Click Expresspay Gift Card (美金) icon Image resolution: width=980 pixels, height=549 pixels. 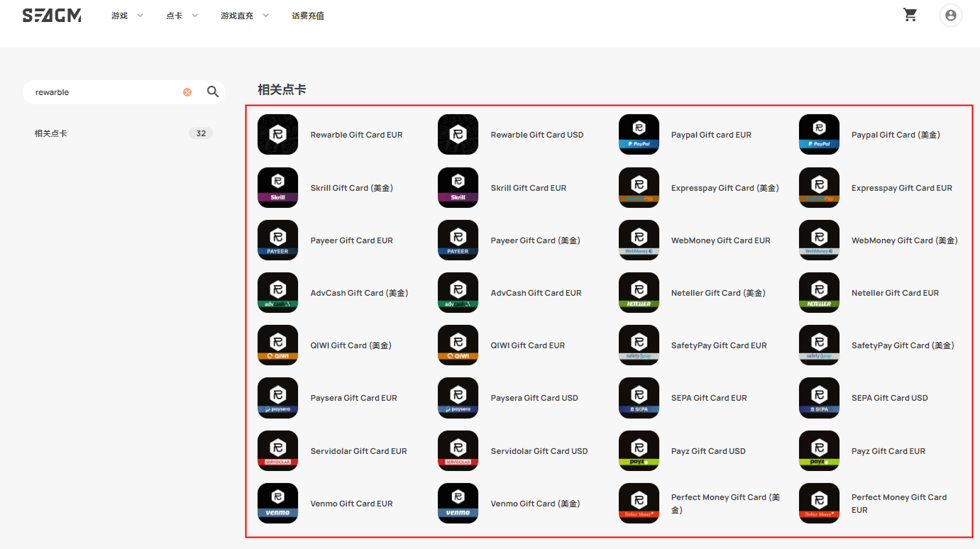(639, 188)
